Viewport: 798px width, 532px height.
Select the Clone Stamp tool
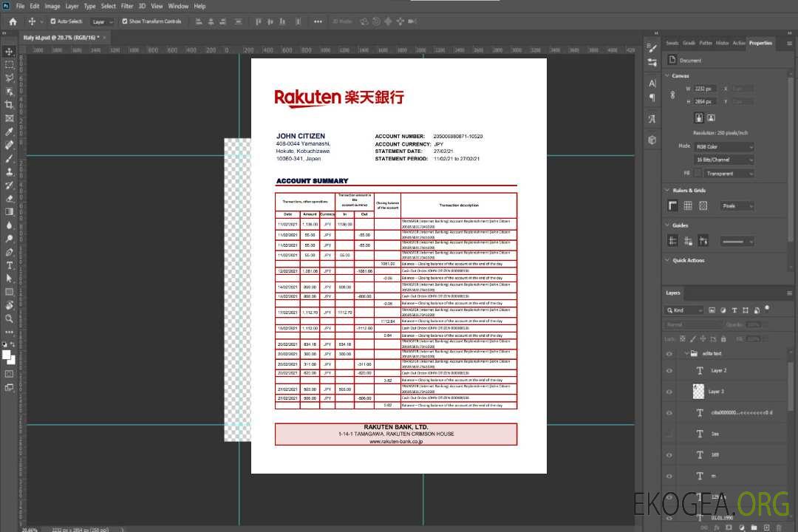point(9,171)
